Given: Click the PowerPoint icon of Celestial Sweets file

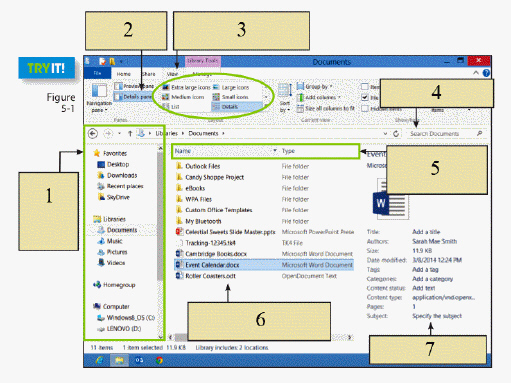Looking at the screenshot, I should tap(179, 232).
